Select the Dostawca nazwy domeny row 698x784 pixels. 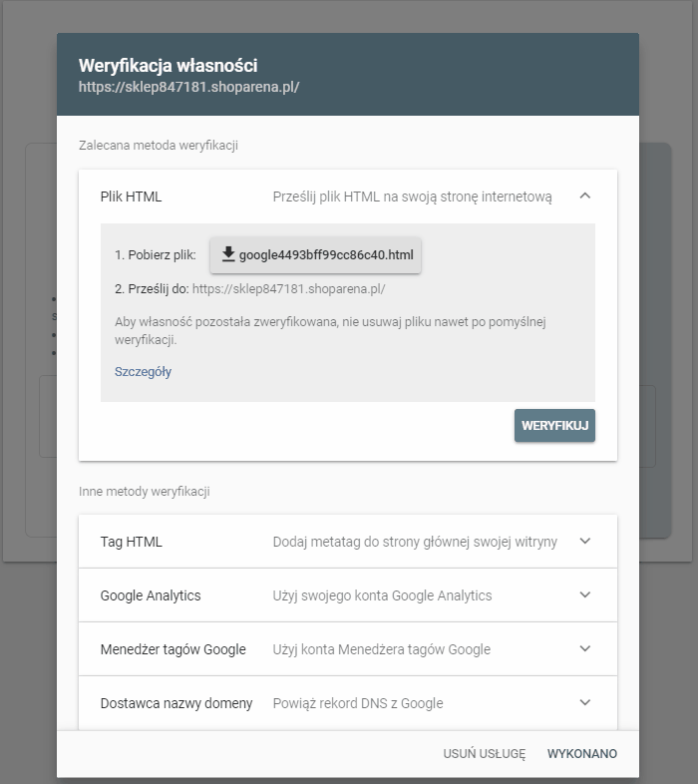(348, 703)
